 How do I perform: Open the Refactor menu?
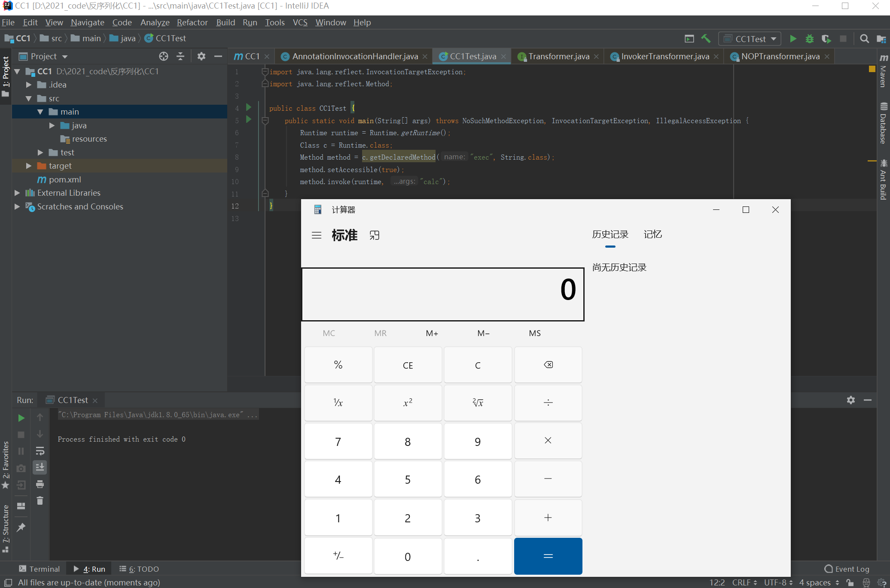click(x=192, y=22)
